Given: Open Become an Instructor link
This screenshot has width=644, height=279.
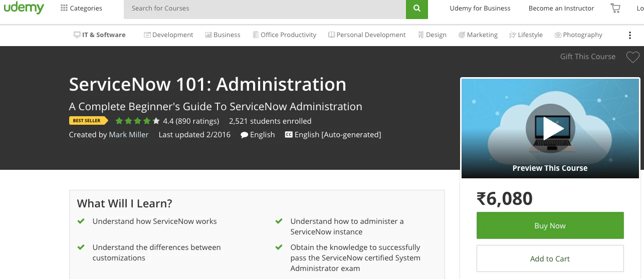Looking at the screenshot, I should [x=561, y=8].
